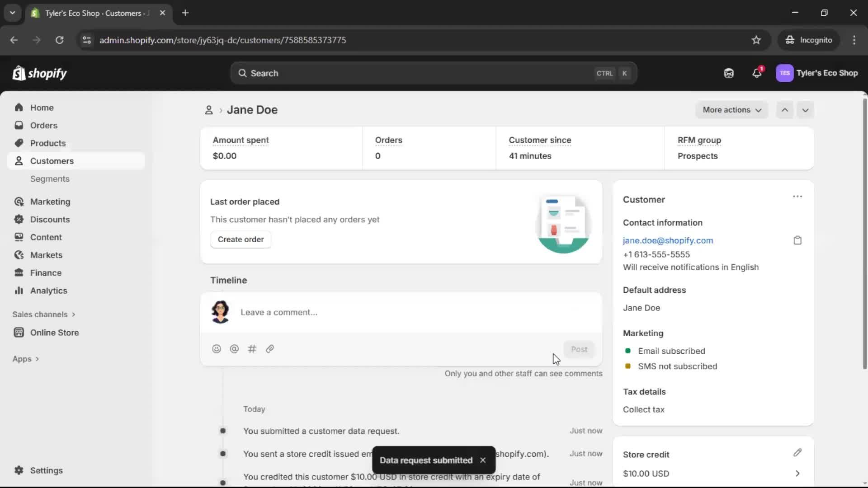
Task: Click inside the Search field
Action: pyautogui.click(x=407, y=73)
